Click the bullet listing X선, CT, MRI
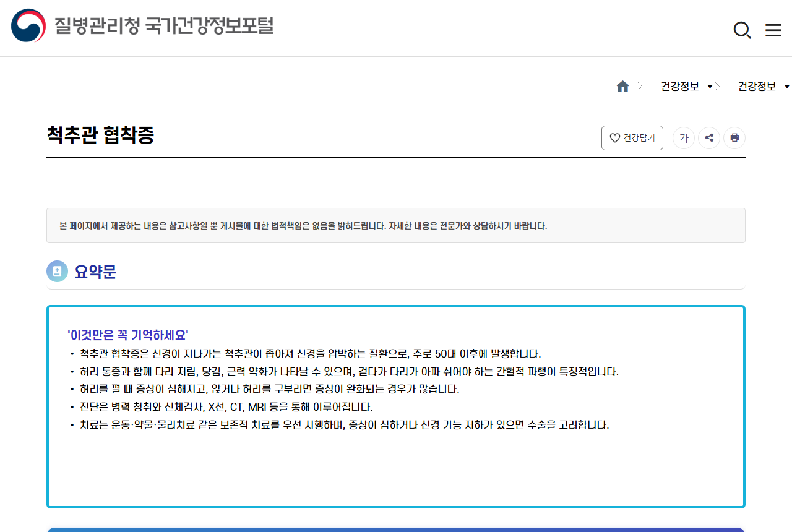 coord(226,407)
